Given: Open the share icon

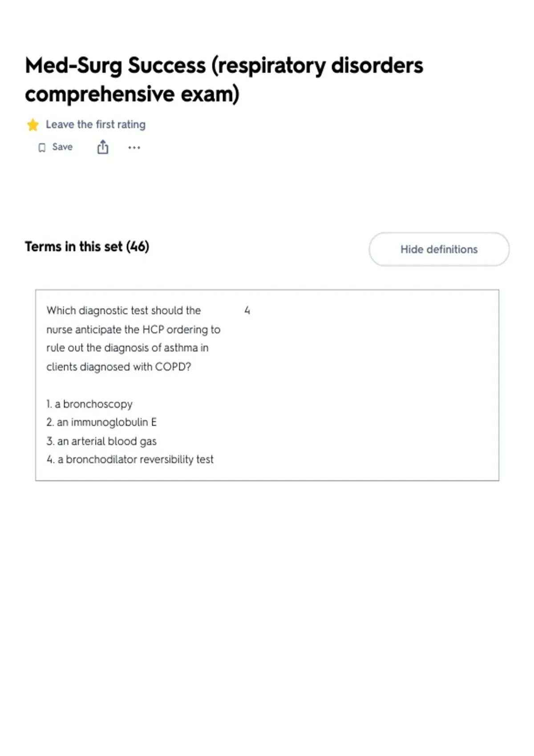Looking at the screenshot, I should [103, 147].
